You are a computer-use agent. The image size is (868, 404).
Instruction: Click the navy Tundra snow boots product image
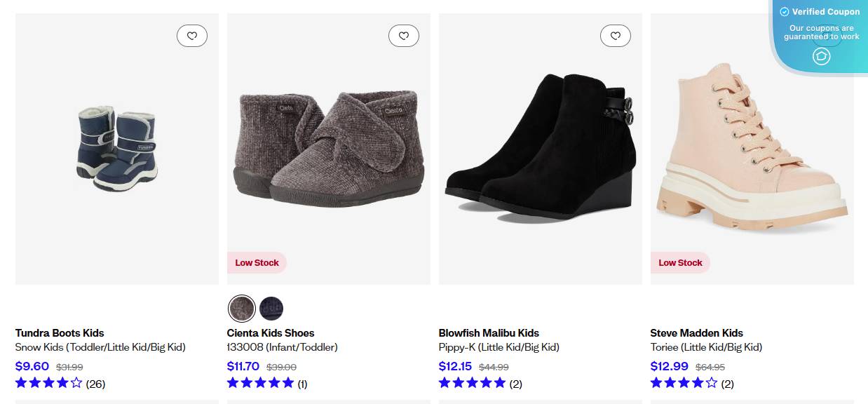pyautogui.click(x=116, y=147)
